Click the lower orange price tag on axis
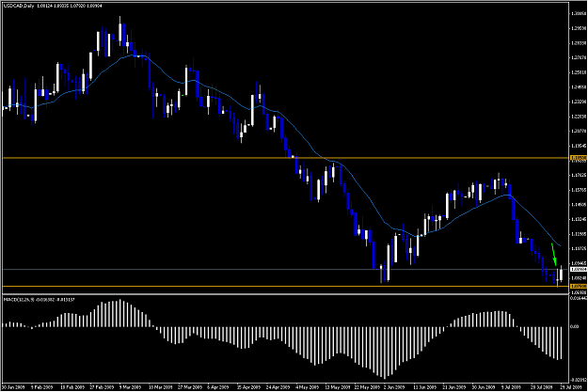This screenshot has height=392, width=588. click(579, 287)
